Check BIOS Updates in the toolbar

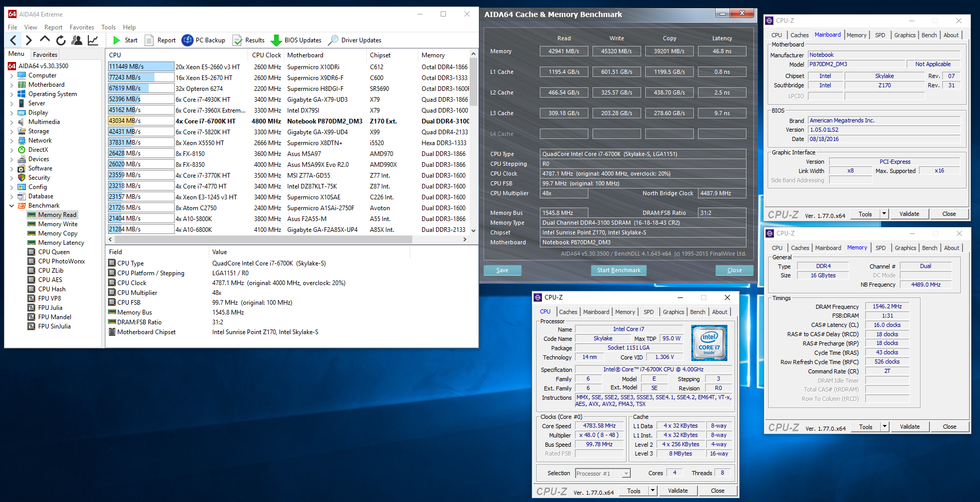296,40
